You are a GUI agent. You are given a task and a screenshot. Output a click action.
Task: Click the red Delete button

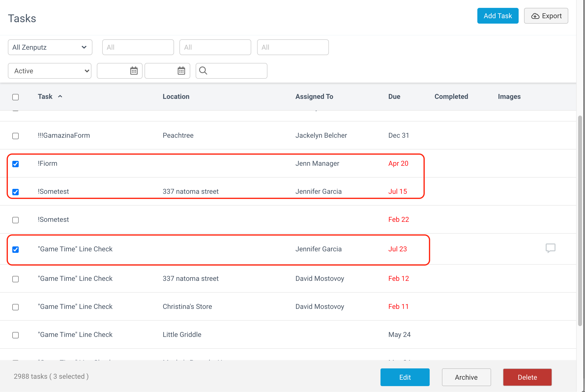pos(527,377)
